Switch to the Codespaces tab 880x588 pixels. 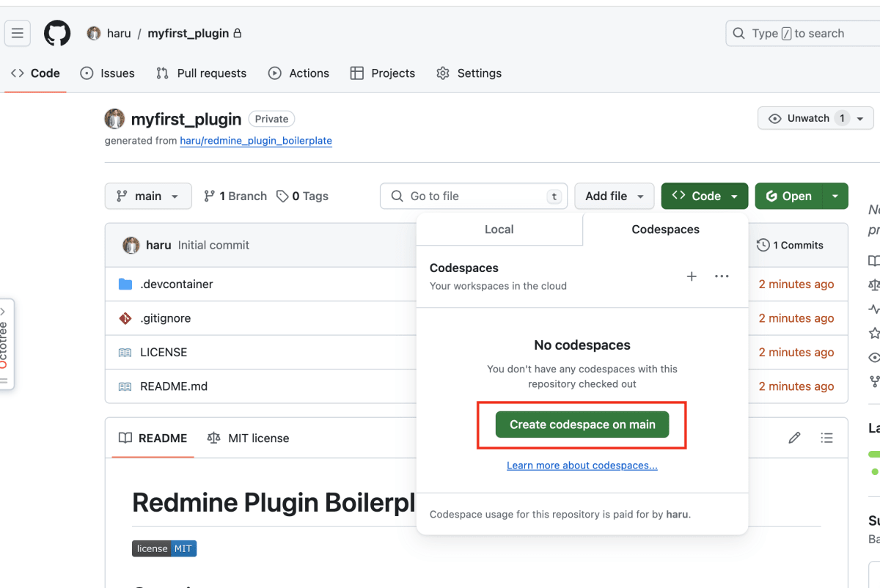pos(665,229)
